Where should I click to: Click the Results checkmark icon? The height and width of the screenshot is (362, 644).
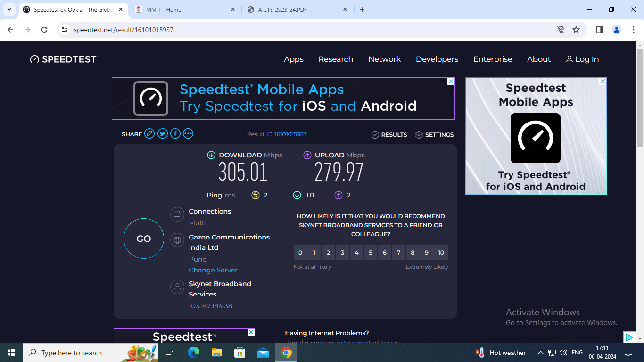click(375, 134)
